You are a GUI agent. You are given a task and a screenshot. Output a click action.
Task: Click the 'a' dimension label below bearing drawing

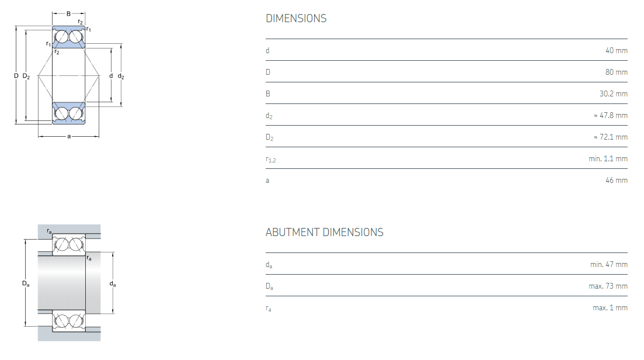click(69, 137)
